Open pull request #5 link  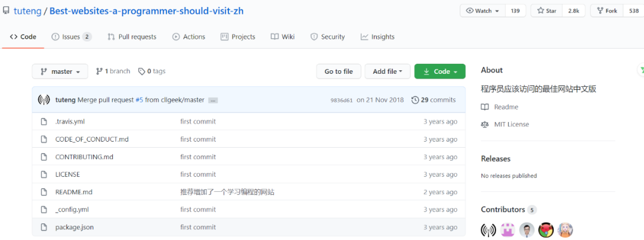tap(139, 100)
